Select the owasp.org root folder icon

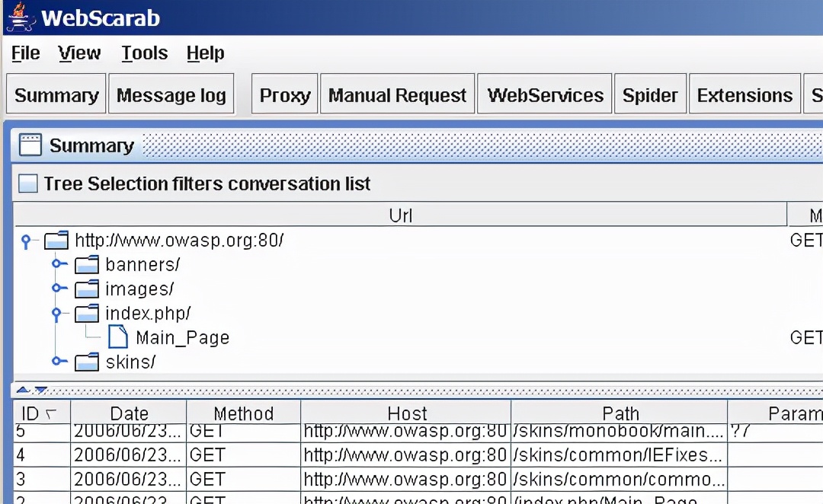56,241
